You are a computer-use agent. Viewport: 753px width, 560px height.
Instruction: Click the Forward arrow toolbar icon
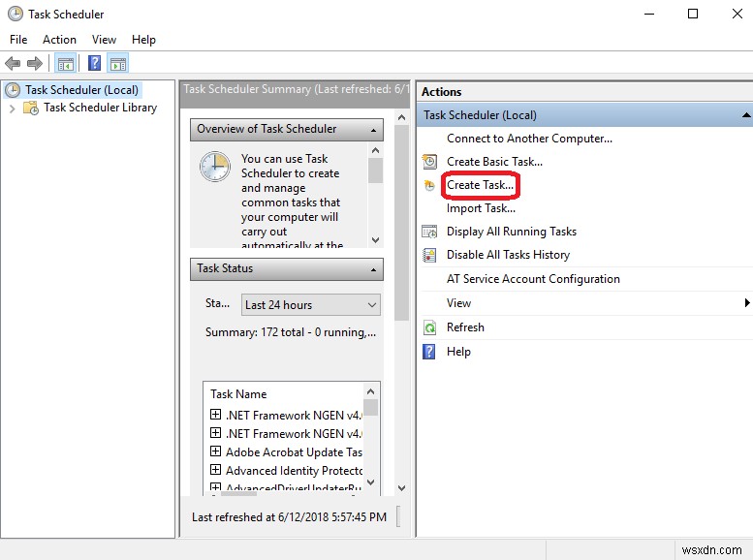(x=35, y=63)
